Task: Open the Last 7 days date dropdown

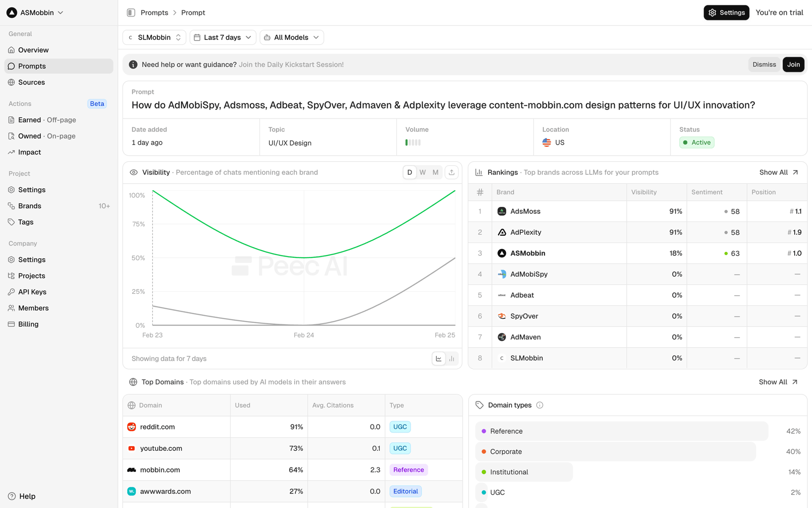Action: click(223, 37)
